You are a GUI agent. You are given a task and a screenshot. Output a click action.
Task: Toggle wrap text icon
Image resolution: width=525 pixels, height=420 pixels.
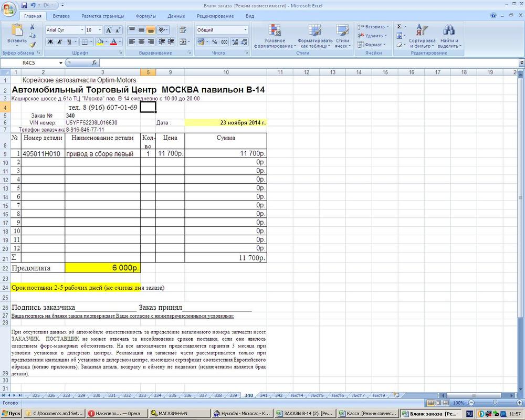coord(183,30)
